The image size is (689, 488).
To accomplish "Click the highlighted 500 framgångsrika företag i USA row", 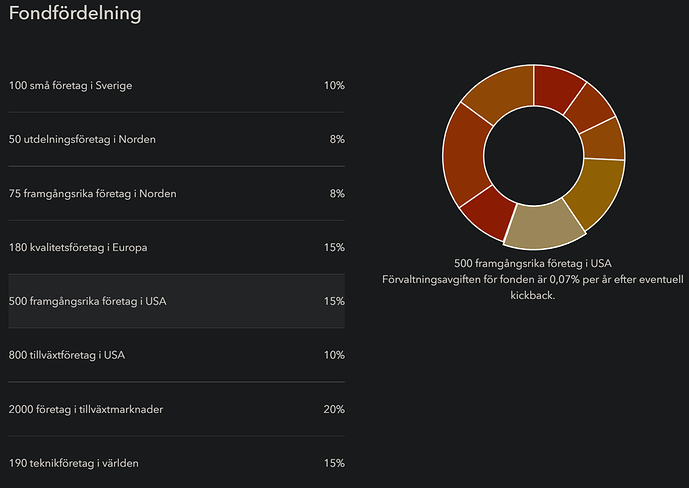I will point(176,302).
